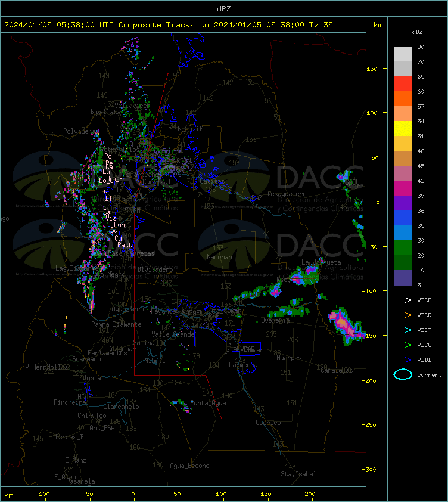The image size is (448, 502).
Task: Click the 'VBCP' legend label
Action: click(424, 300)
